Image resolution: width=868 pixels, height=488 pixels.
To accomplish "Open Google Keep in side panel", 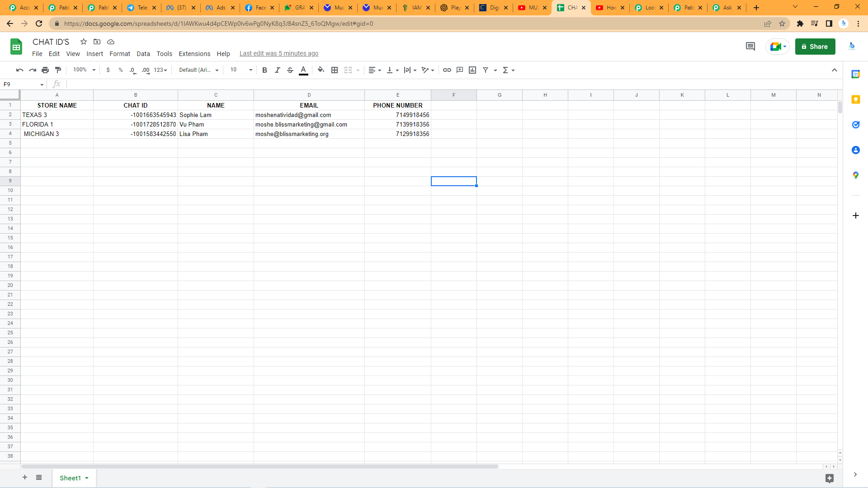I will pos(856,99).
